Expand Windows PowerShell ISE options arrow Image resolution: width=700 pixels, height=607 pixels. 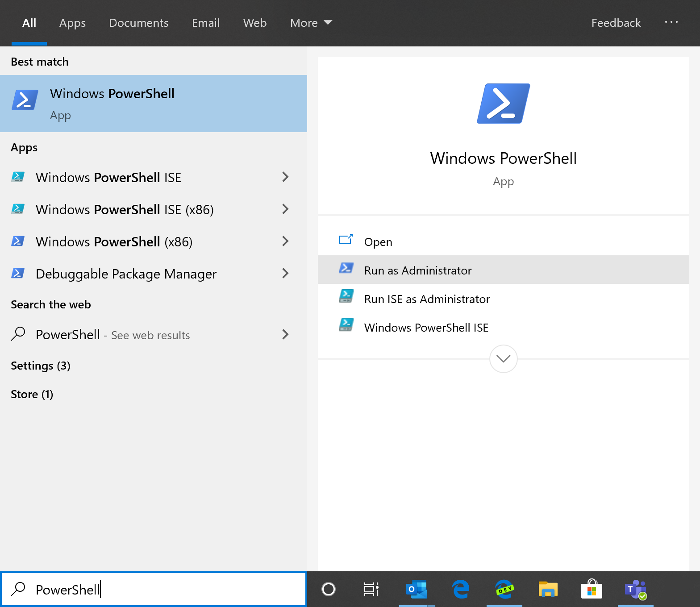285,177
